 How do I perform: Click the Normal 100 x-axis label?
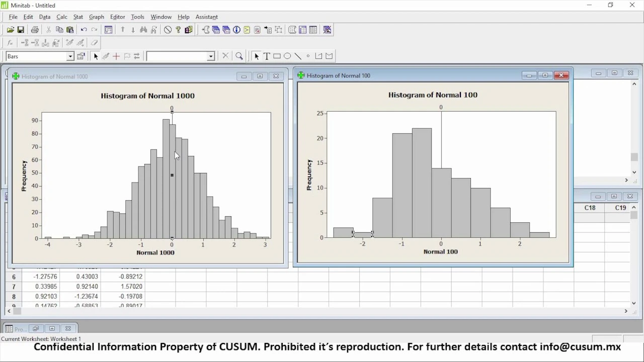coord(441,251)
